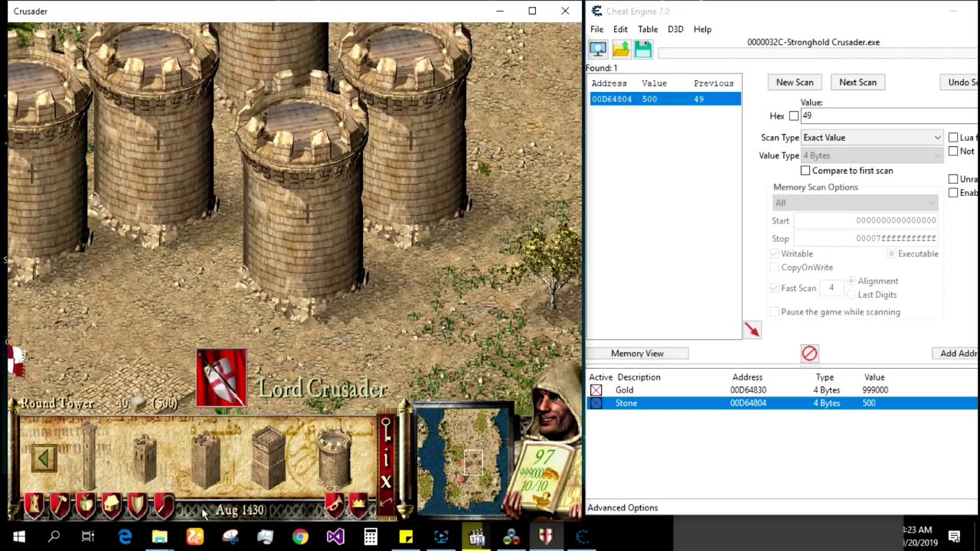
Task: Open Visual Studio from taskbar
Action: click(335, 536)
